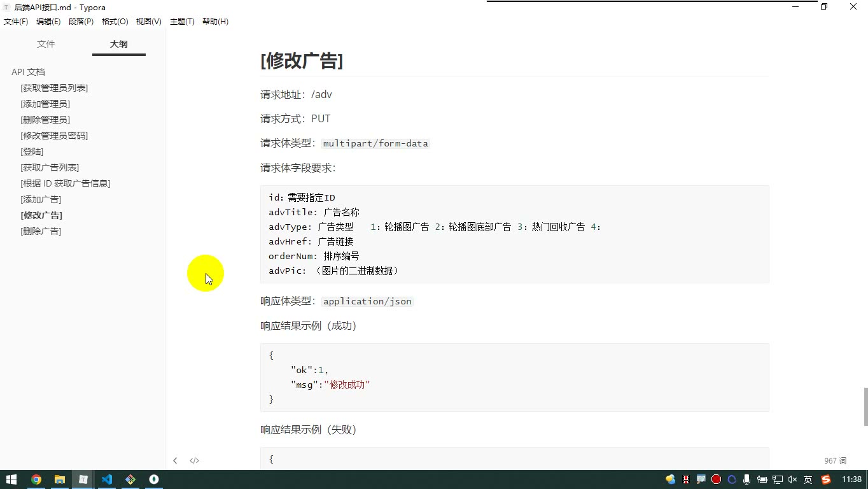
Task: Open the 编辑(E) menu
Action: point(48,22)
